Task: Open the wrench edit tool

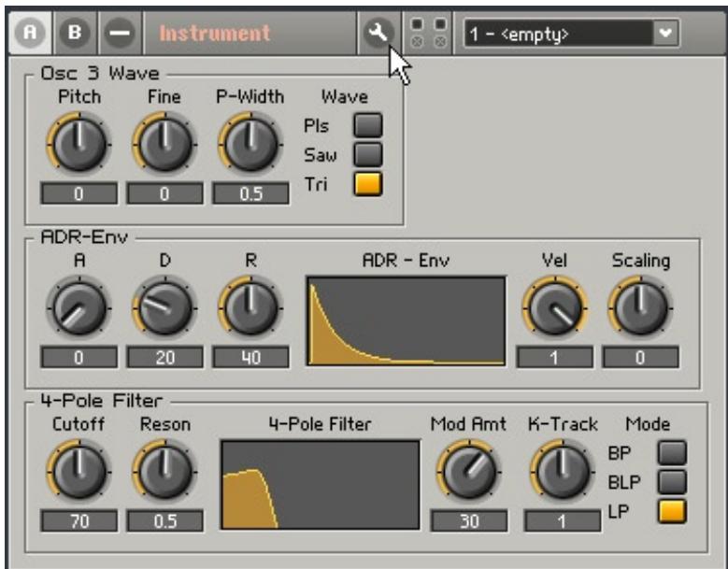Action: [378, 33]
